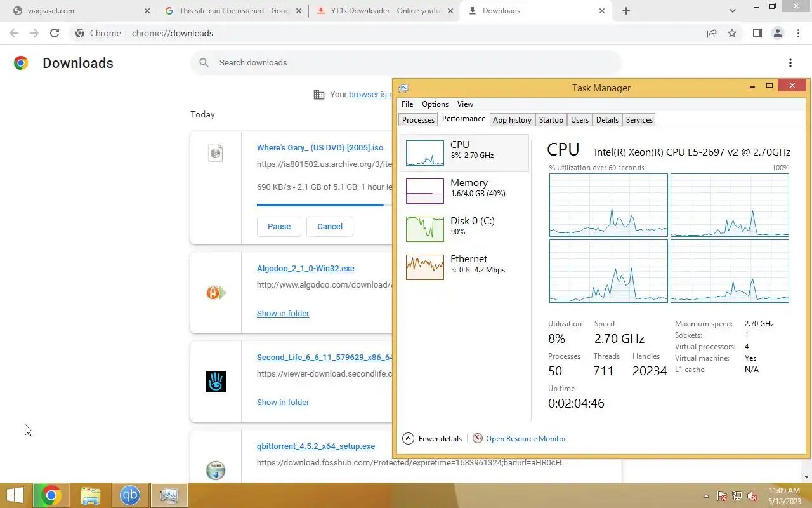Image resolution: width=812 pixels, height=508 pixels.
Task: Click the Second Life installer icon
Action: (x=216, y=382)
